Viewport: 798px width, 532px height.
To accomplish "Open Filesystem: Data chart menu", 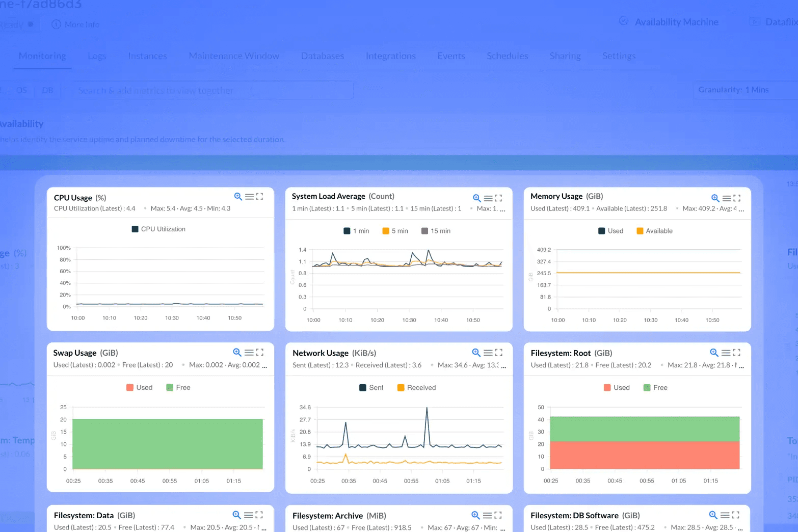I will (x=248, y=515).
